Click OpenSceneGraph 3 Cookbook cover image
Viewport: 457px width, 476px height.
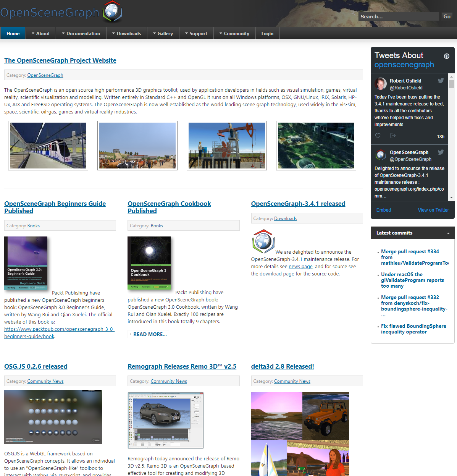pos(149,263)
